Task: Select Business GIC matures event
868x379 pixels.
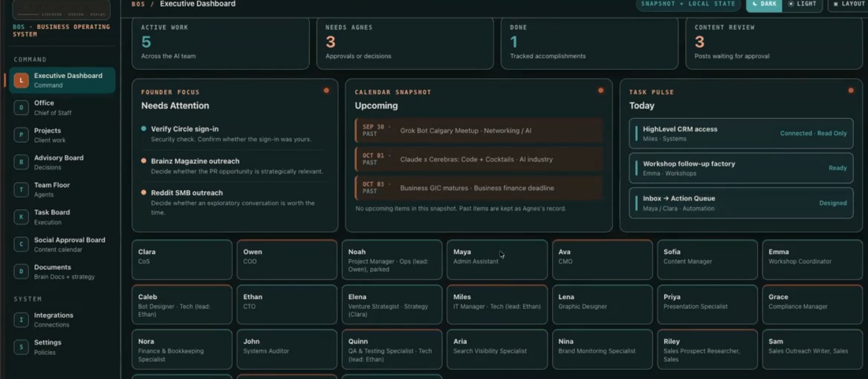Action: point(478,188)
